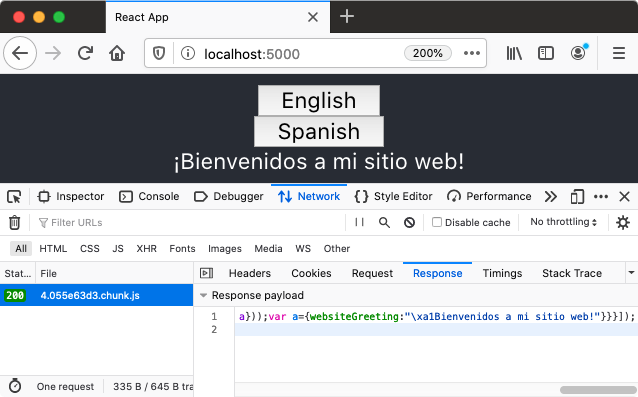Clear the network request log
This screenshot has width=638, height=397.
(x=14, y=222)
